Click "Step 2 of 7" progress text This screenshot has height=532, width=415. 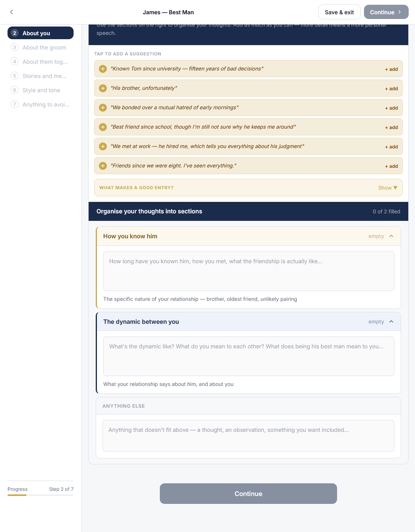coord(61,489)
